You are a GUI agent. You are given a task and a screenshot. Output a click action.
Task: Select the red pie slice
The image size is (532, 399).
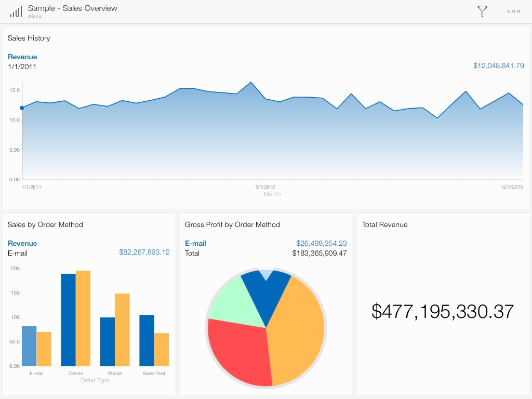(239, 351)
